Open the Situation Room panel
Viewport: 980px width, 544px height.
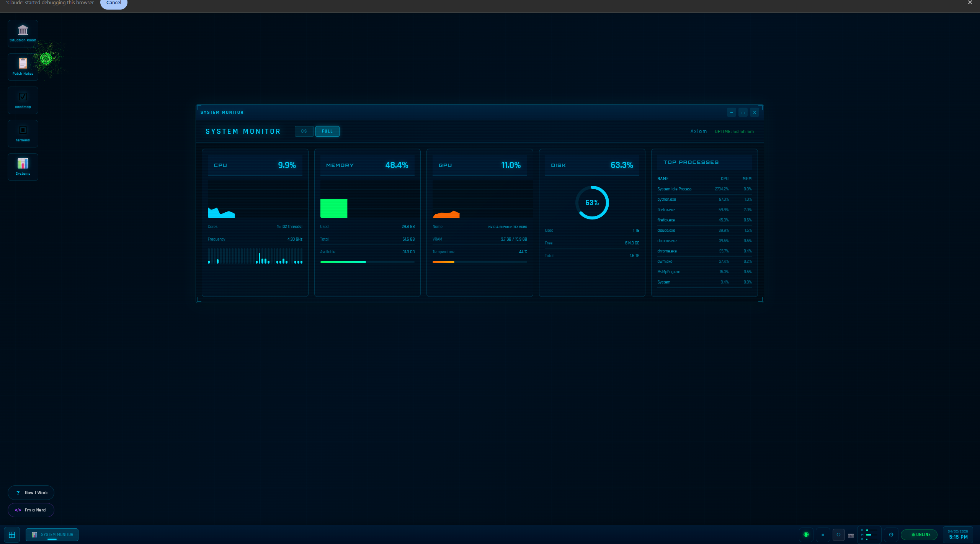[23, 33]
